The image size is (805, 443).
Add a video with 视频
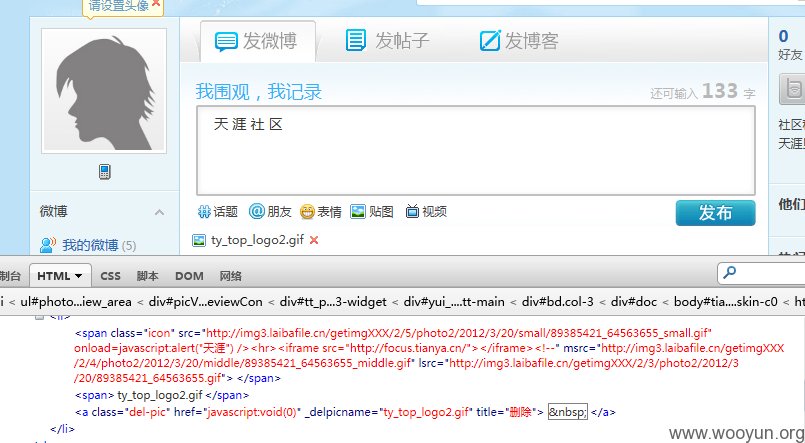point(426,211)
